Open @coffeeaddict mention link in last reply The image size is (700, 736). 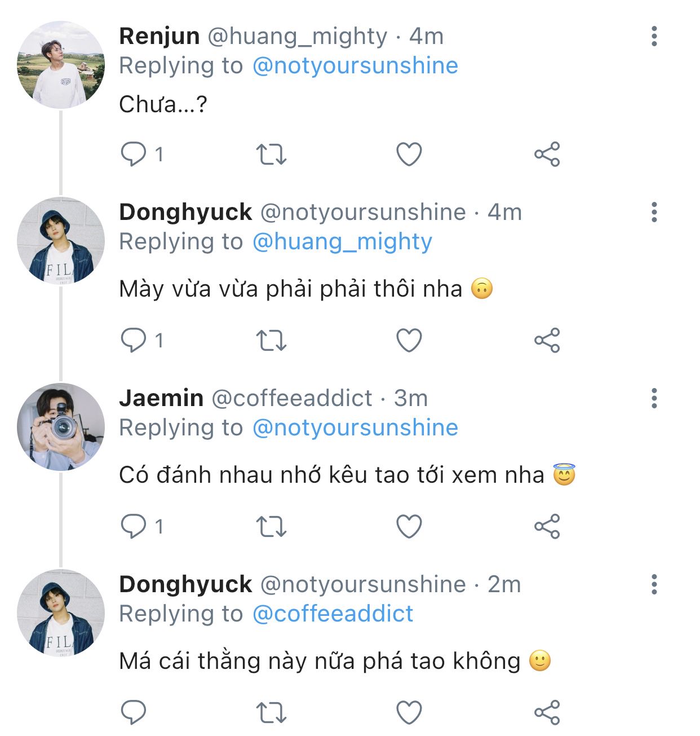[x=333, y=614]
